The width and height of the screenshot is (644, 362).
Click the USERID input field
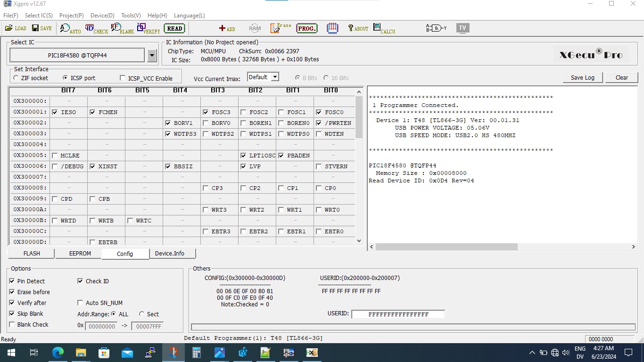(x=398, y=314)
